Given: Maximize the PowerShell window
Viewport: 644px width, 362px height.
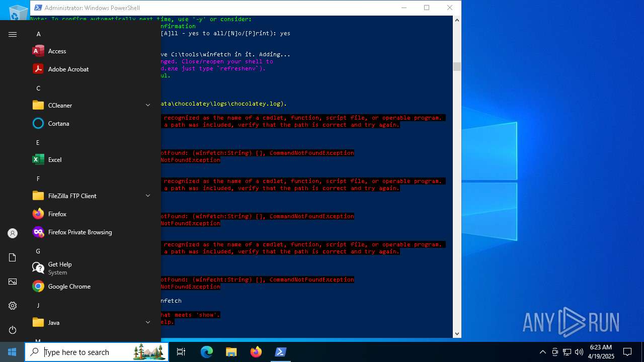Looking at the screenshot, I should (x=427, y=8).
